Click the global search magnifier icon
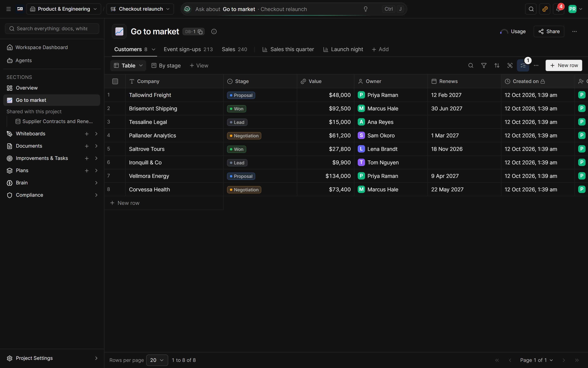588x368 pixels. pyautogui.click(x=531, y=9)
